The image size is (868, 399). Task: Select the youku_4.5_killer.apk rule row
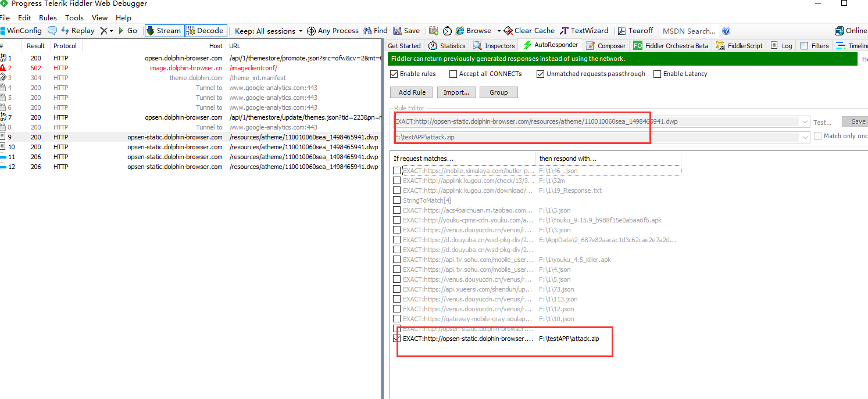535,260
